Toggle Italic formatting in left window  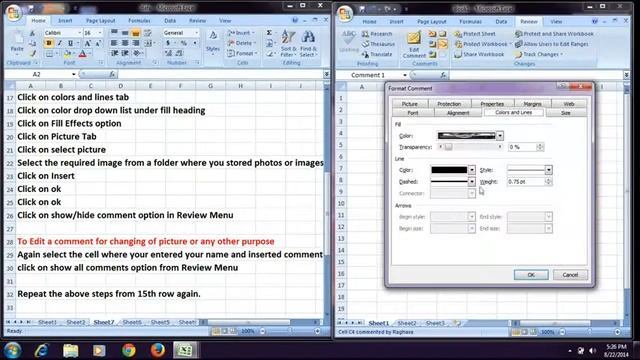click(60, 43)
